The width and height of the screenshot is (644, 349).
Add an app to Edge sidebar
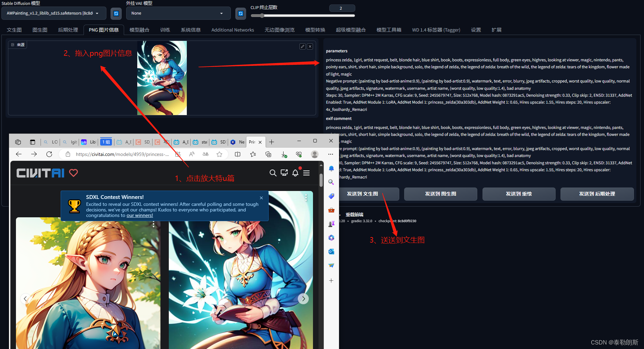point(331,281)
